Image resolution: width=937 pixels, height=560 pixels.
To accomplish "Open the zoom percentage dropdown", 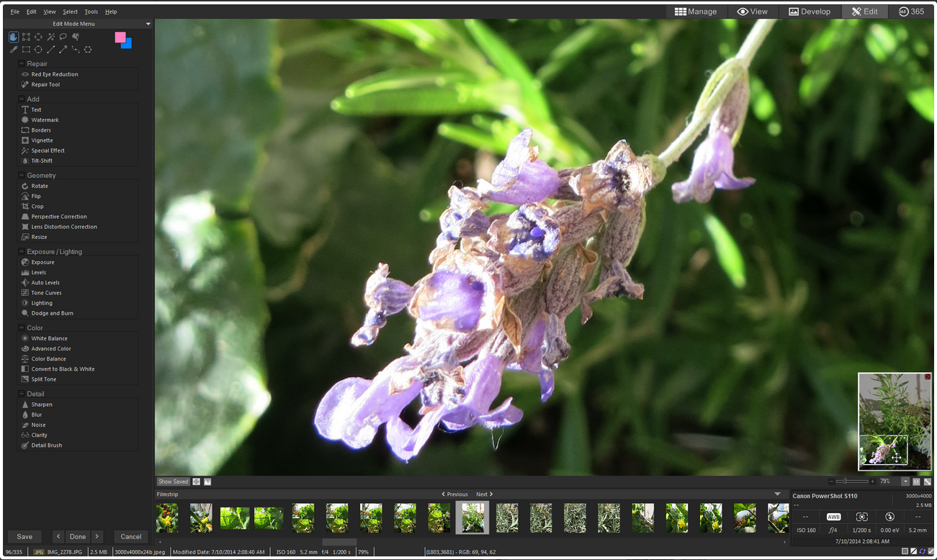I will (905, 482).
